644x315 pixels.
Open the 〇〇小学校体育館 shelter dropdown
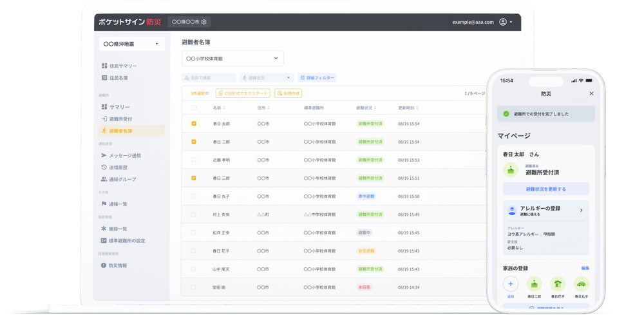[x=232, y=59]
